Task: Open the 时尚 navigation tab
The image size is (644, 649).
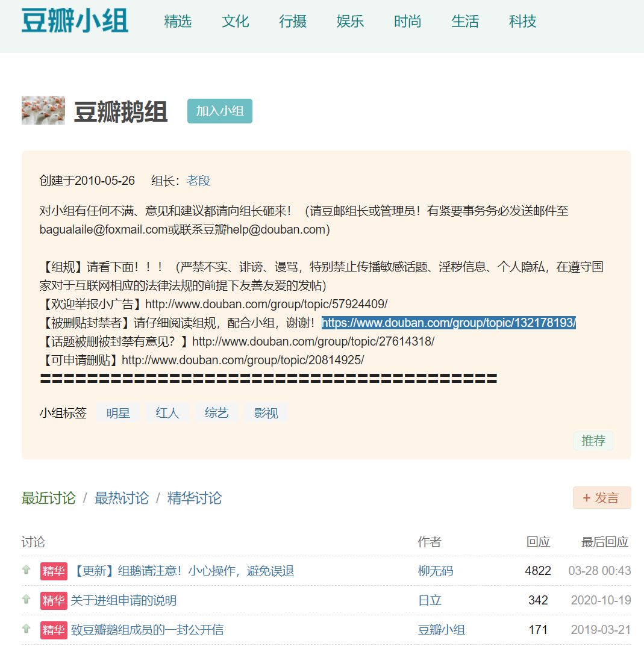Action: tap(407, 21)
